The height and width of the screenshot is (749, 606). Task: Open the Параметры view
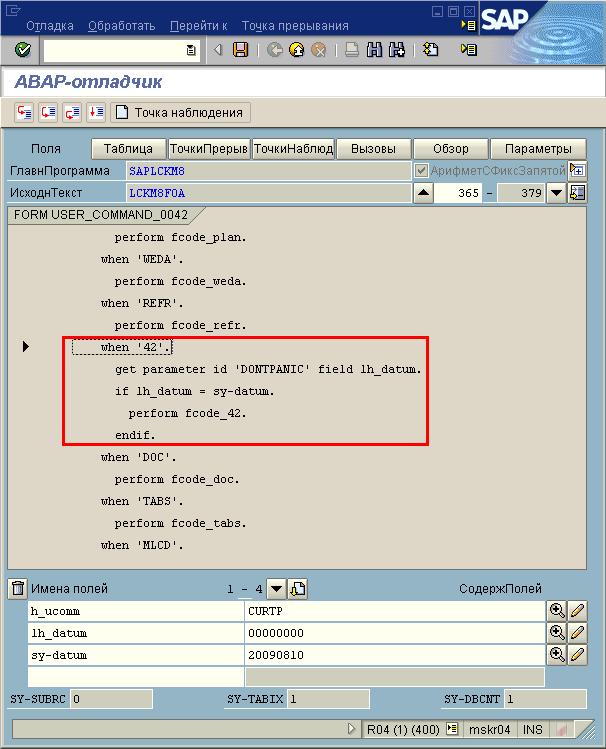click(x=538, y=149)
